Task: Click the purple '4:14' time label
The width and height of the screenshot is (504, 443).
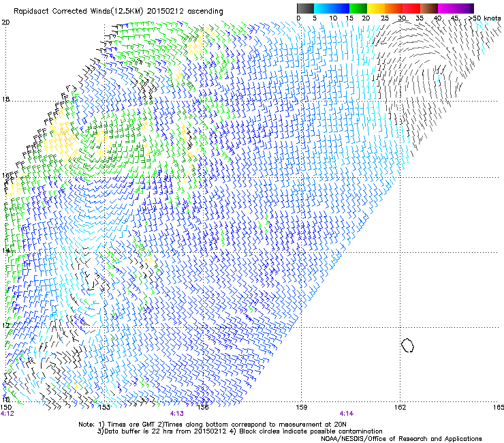Action: [347, 414]
